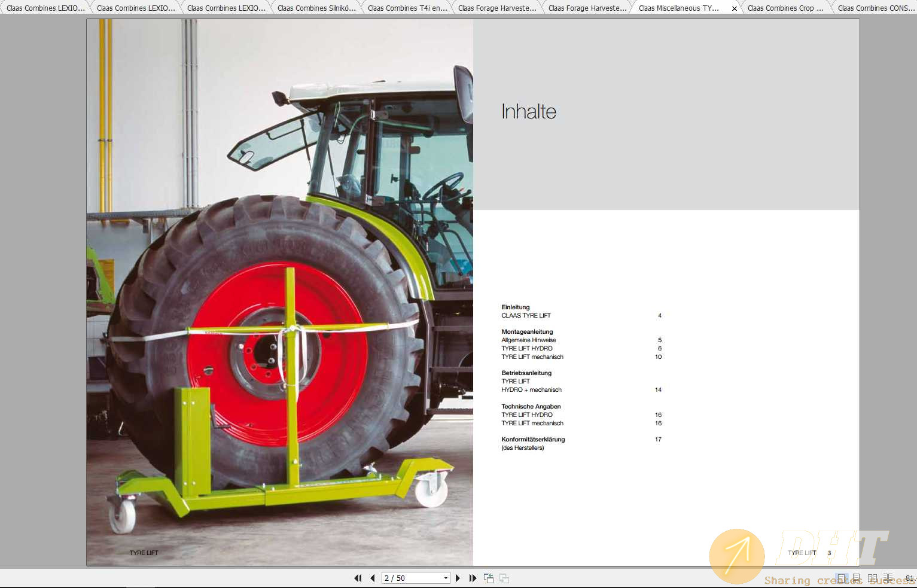Screen dimensions: 917x588
Task: Click TYRE LIFT HYDRO under Technische Angaben
Action: pyautogui.click(x=527, y=415)
